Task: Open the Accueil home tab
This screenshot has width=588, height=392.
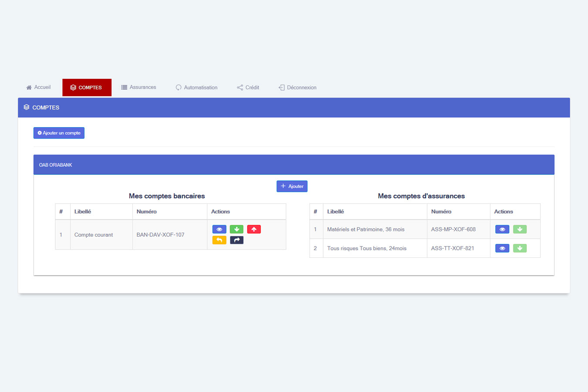Action: (38, 88)
